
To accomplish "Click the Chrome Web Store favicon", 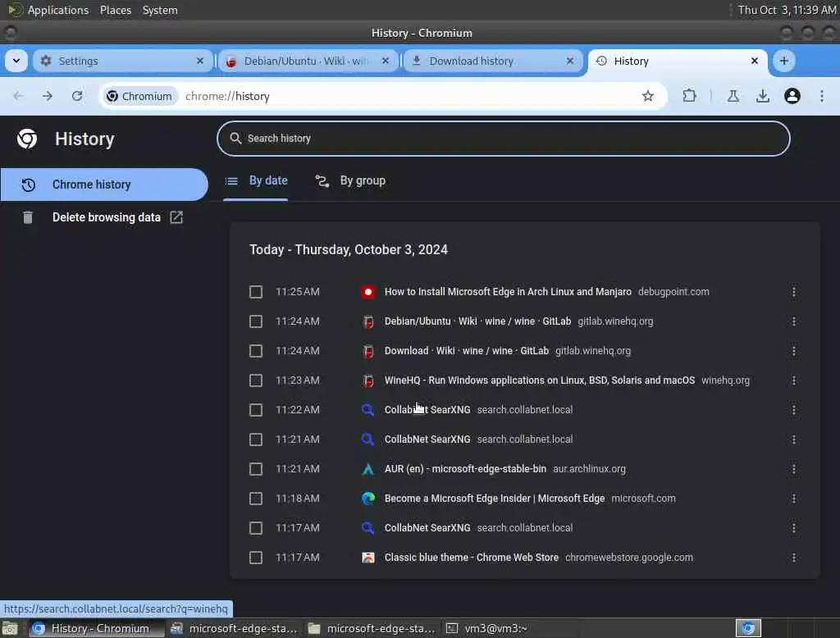I will [x=368, y=558].
